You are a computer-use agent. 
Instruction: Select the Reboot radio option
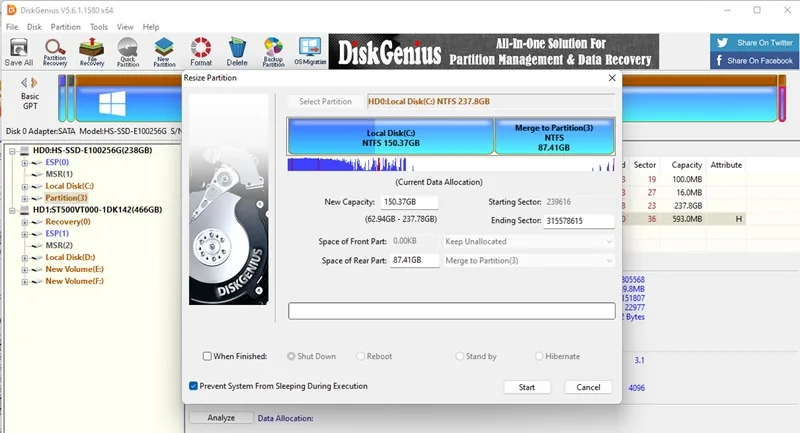tap(361, 356)
